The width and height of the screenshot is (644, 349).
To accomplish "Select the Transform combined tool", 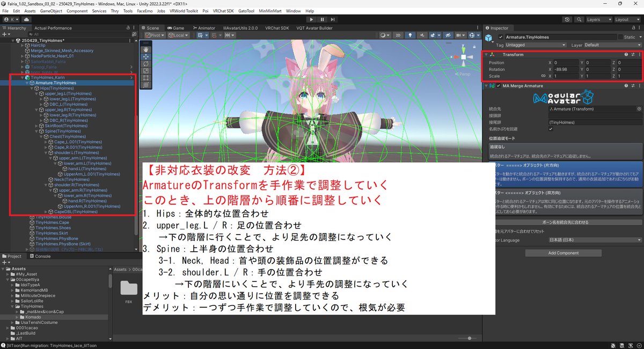I will tap(147, 85).
